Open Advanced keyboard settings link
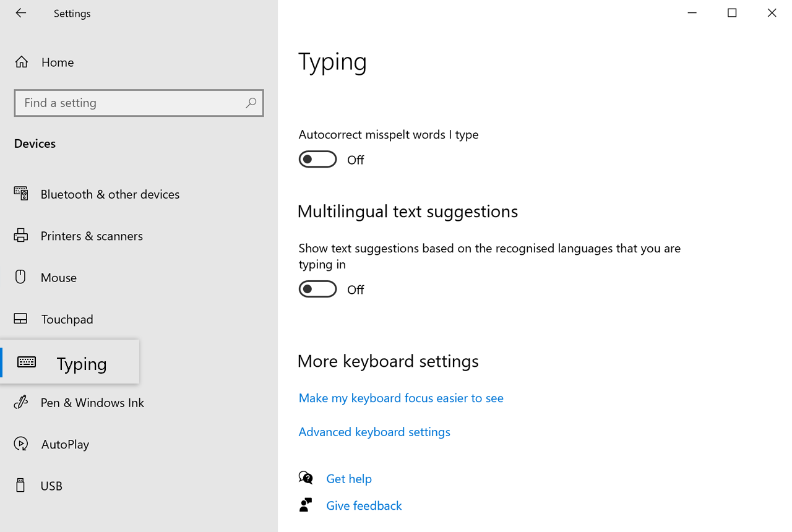The width and height of the screenshot is (792, 532). [x=374, y=432]
